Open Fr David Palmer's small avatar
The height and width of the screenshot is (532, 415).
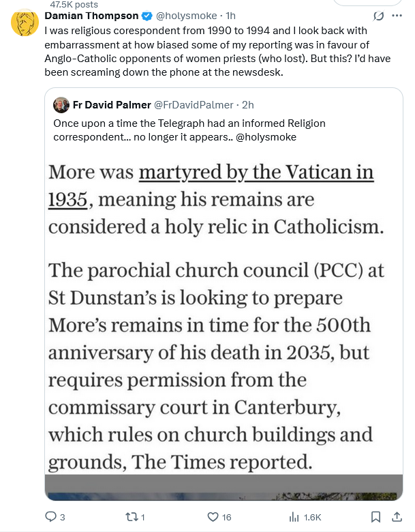pyautogui.click(x=61, y=104)
